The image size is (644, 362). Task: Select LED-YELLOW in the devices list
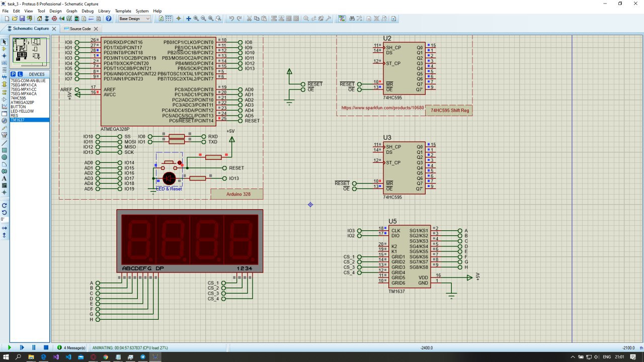[30, 111]
